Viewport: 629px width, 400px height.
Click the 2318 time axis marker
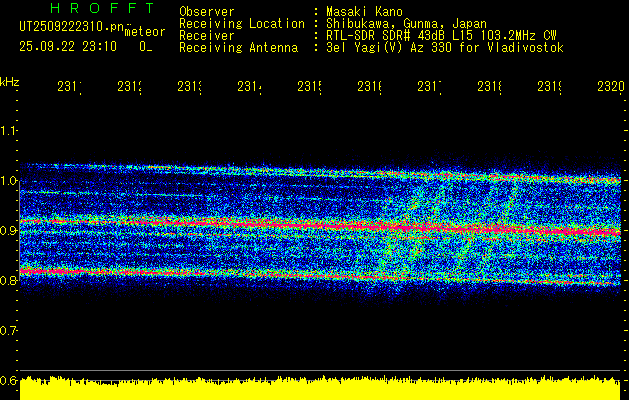(x=489, y=87)
